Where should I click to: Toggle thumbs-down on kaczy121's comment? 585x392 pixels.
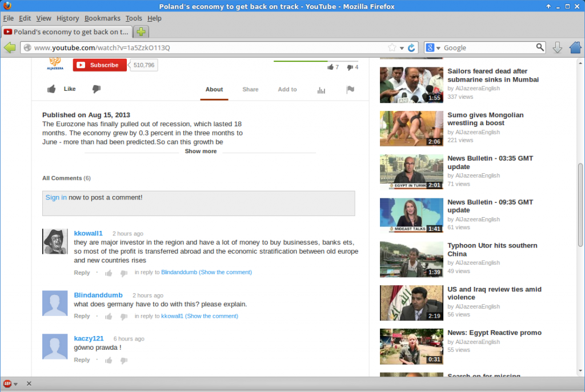pyautogui.click(x=123, y=361)
